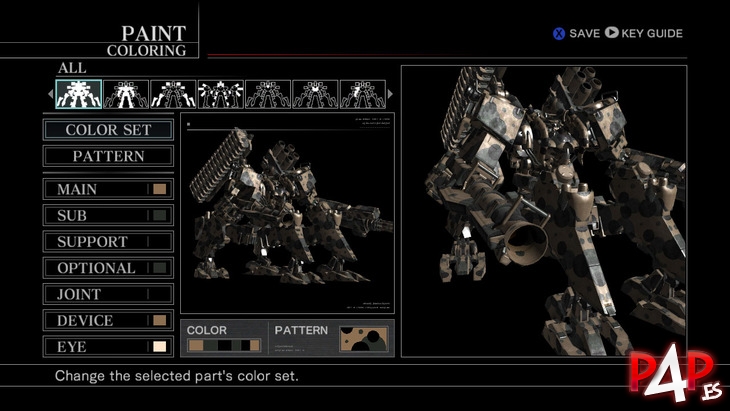
Task: Click the OPTIONAL dark color swatch
Action: click(160, 268)
